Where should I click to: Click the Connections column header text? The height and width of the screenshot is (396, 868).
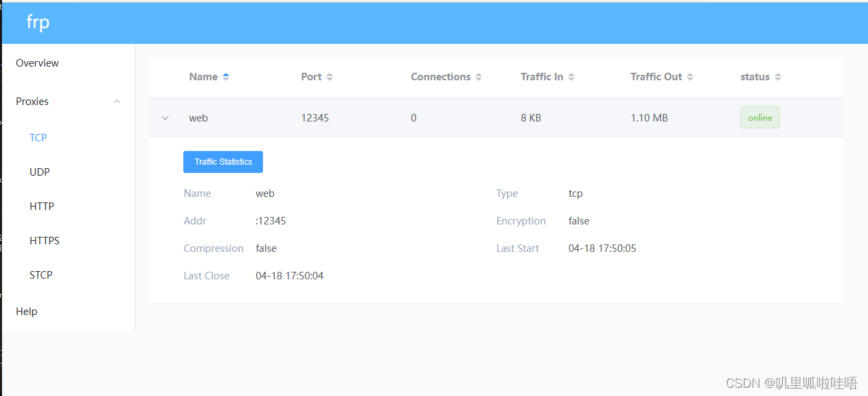click(441, 77)
